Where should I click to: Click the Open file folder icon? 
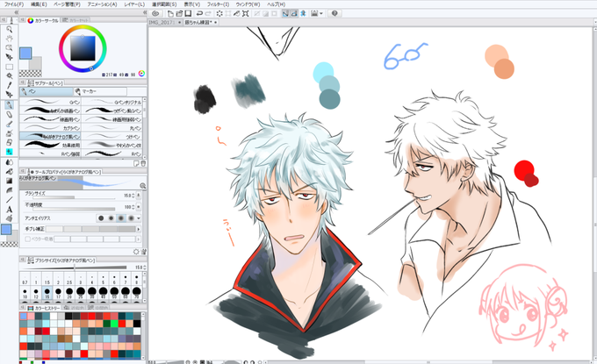[x=179, y=13]
